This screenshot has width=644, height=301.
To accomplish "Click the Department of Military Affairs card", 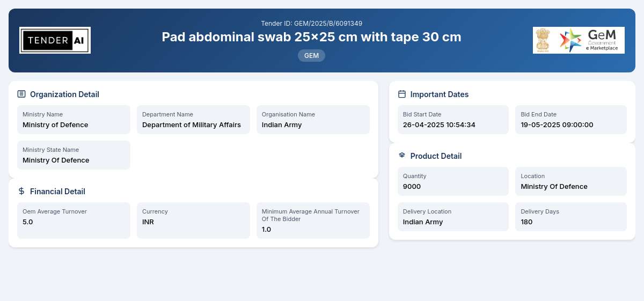I will coord(193,120).
